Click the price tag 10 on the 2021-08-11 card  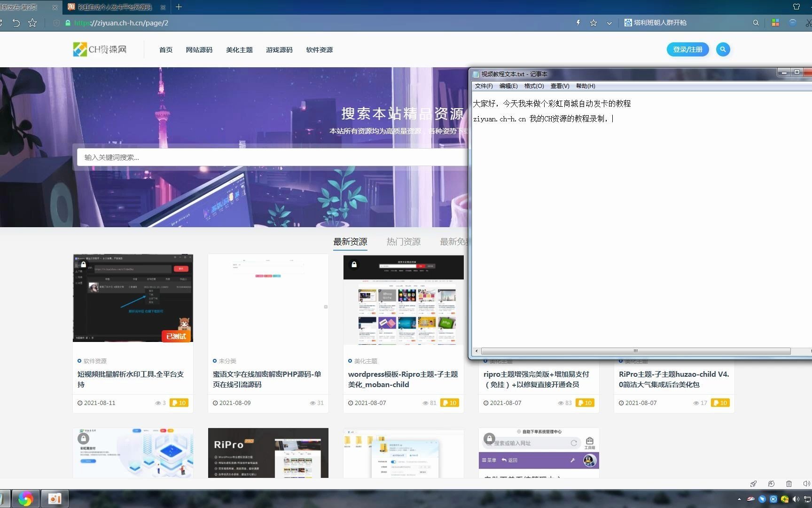coord(179,403)
